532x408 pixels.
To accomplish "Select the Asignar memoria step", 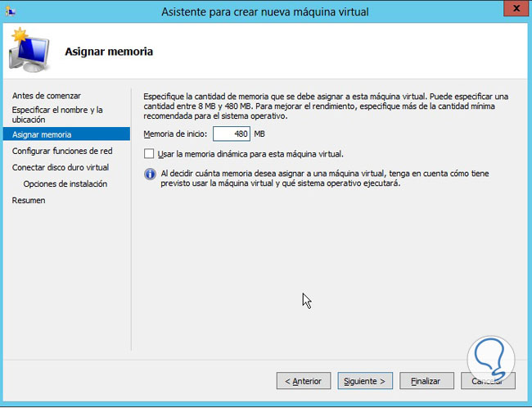I will point(66,134).
